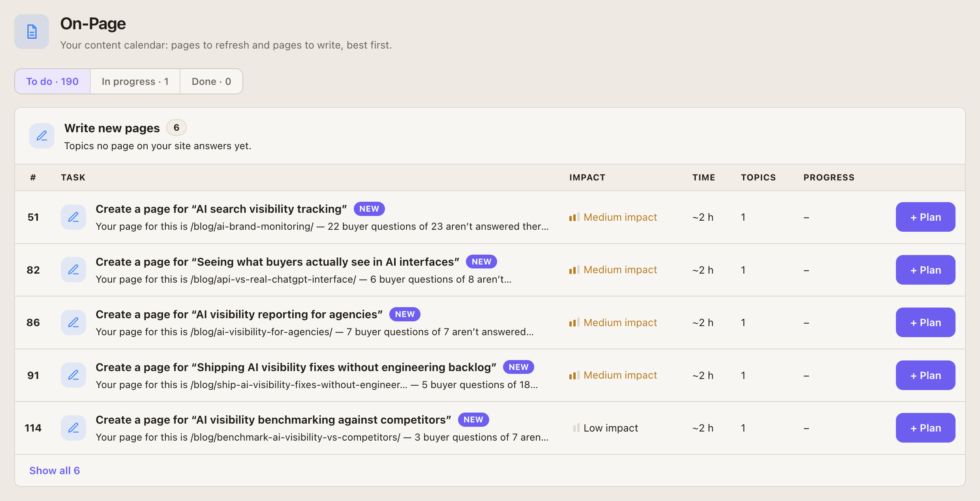980x501 pixels.
Task: Open task "AI visibility benchmarking against competitors"
Action: pos(273,420)
